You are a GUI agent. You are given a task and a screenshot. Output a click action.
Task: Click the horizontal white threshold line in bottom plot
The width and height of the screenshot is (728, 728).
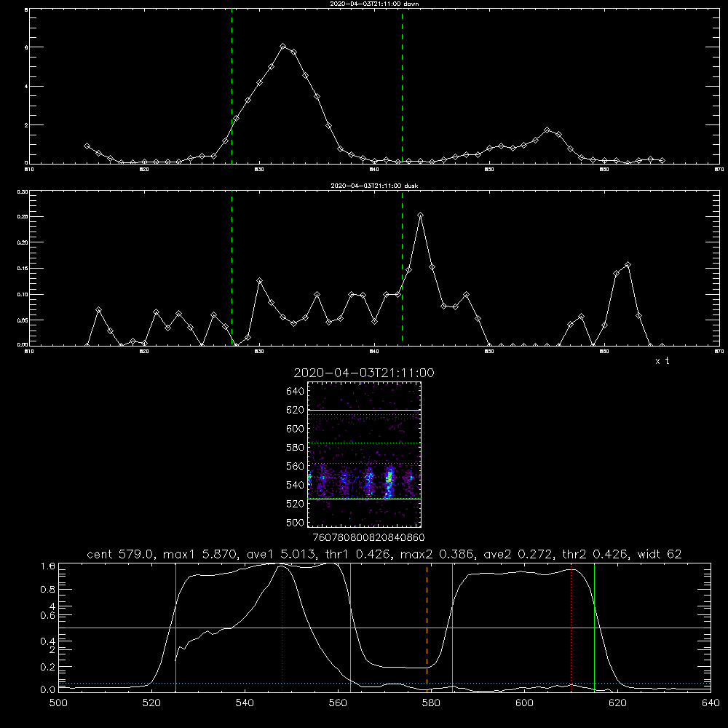(384, 628)
